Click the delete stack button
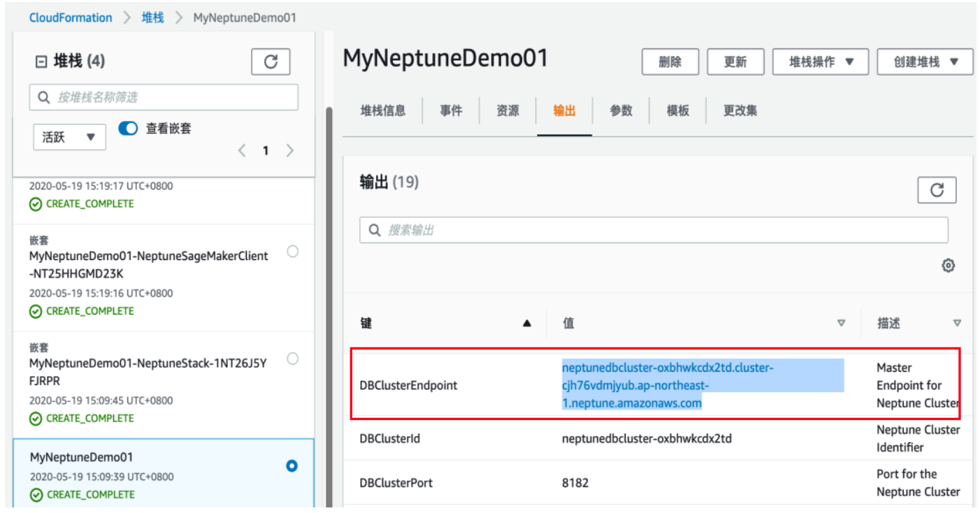This screenshot has height=513, width=980. coord(670,62)
